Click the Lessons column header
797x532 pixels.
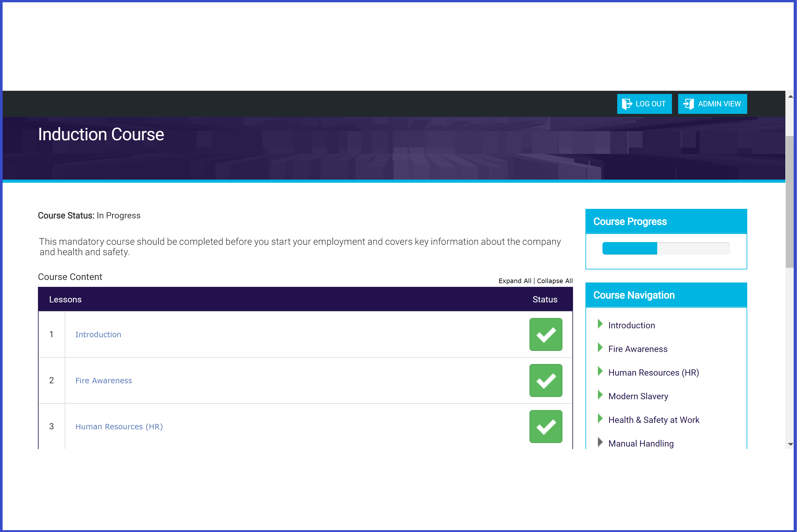[x=65, y=299]
